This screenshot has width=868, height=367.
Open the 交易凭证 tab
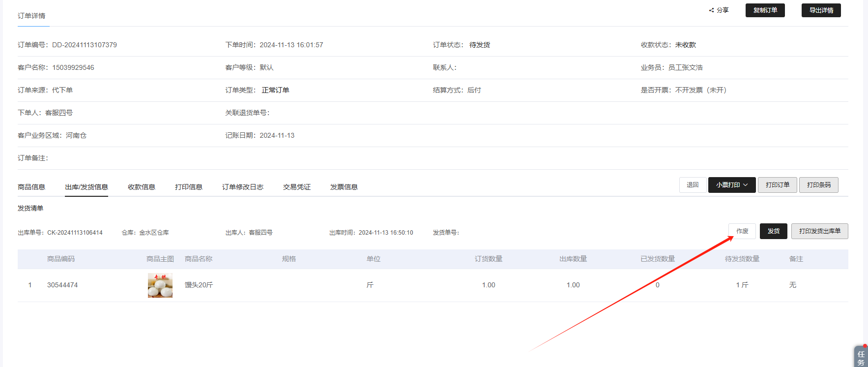pos(297,187)
